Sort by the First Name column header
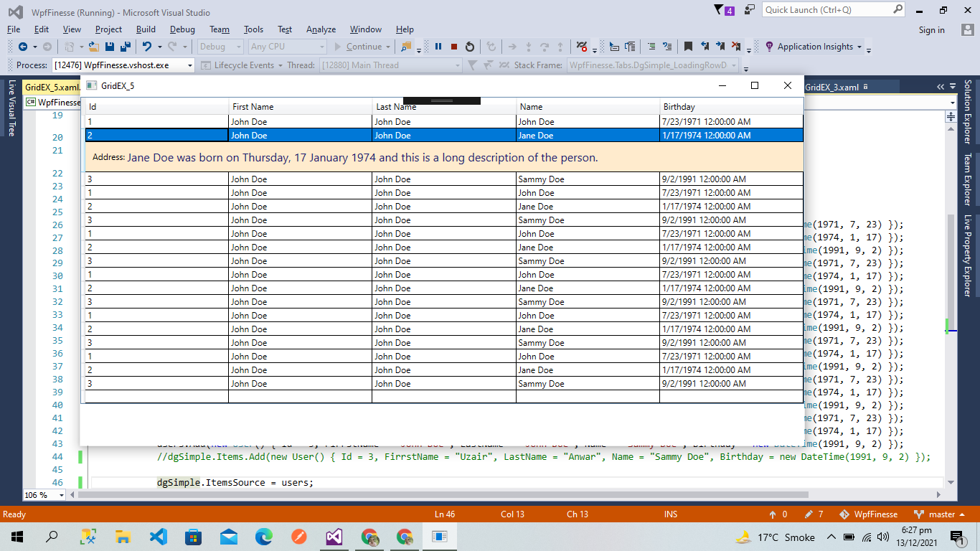 click(x=300, y=107)
